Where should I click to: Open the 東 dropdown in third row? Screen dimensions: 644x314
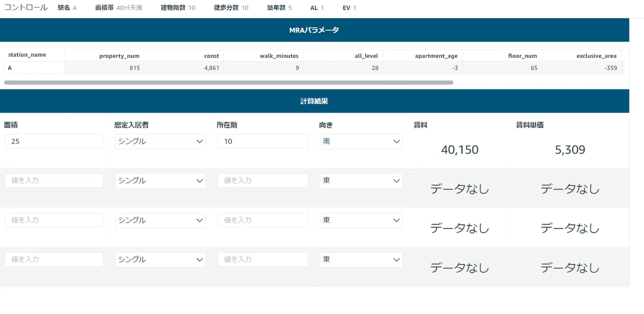pyautogui.click(x=361, y=220)
